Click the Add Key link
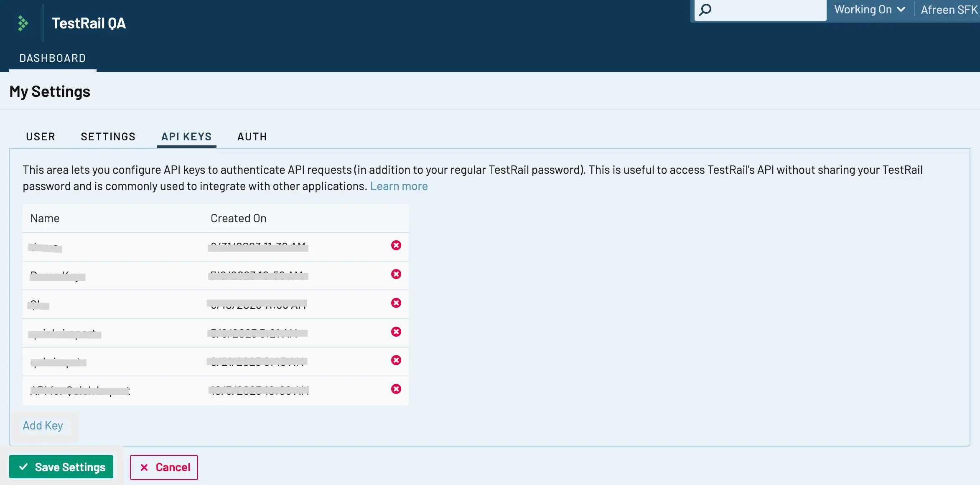This screenshot has width=980, height=485. pyautogui.click(x=43, y=425)
